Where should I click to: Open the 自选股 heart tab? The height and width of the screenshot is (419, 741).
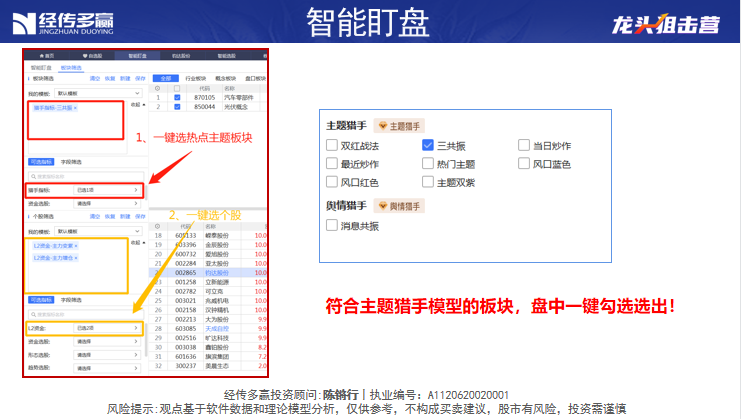(92, 56)
